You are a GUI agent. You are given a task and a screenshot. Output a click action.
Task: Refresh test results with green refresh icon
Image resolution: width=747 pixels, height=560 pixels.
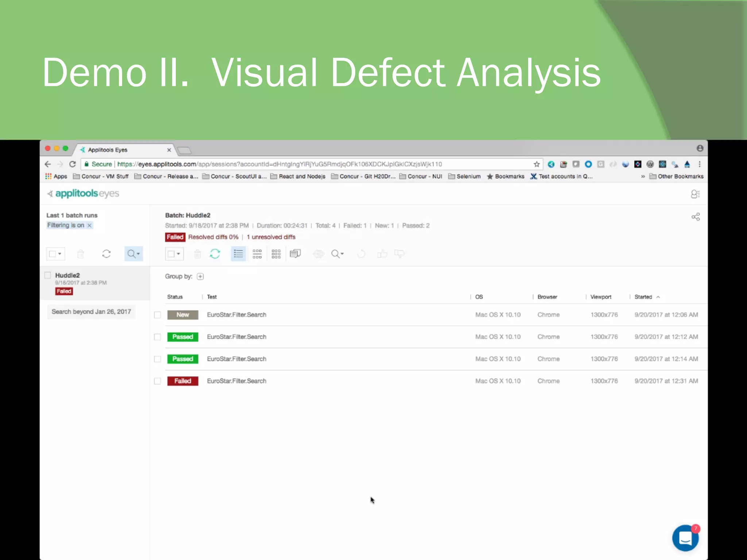[215, 254]
